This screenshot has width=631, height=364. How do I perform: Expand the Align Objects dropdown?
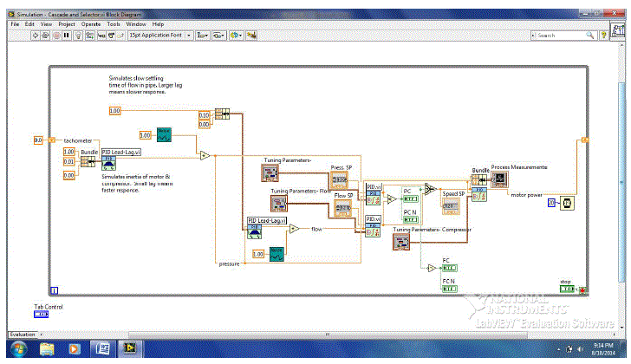point(202,35)
